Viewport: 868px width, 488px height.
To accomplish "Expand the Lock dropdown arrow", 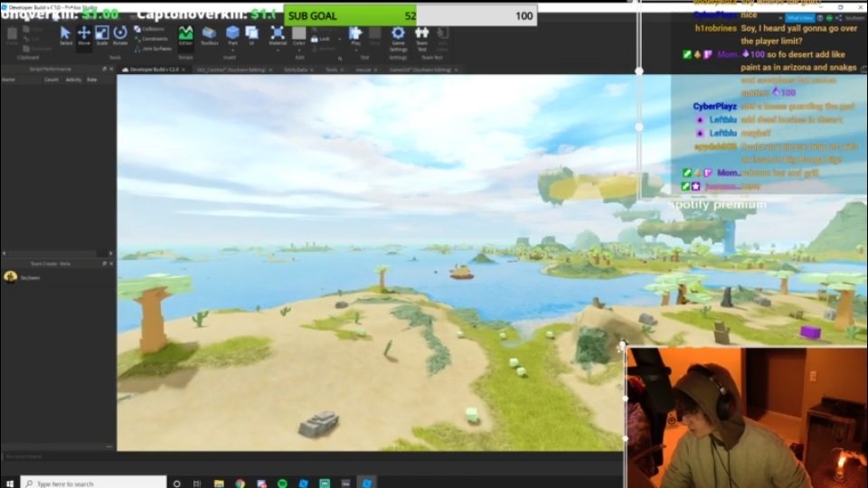I will [x=339, y=39].
